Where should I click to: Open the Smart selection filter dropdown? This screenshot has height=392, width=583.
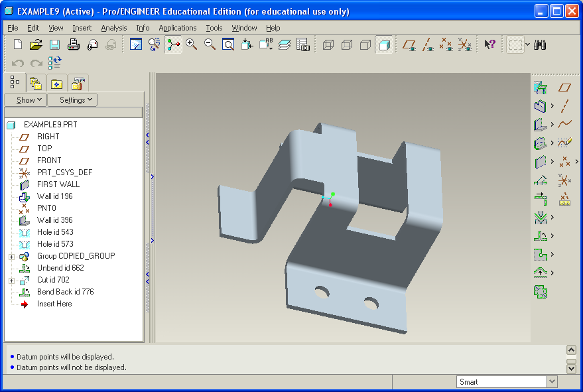point(552,381)
